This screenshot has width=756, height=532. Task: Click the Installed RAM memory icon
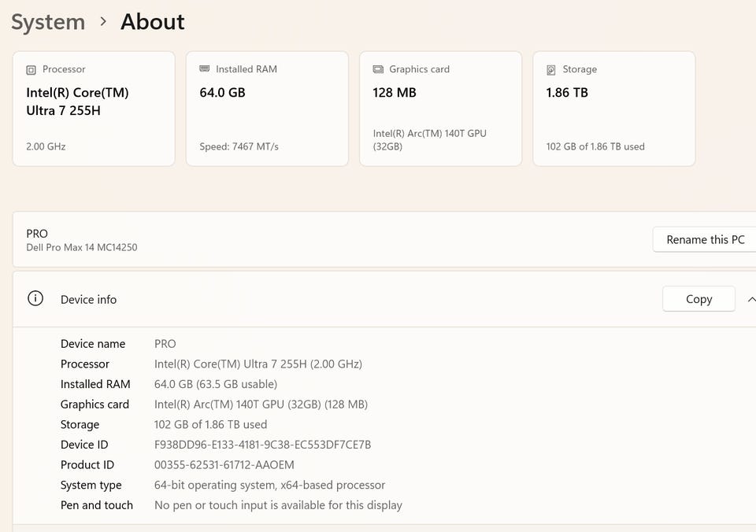[x=205, y=69]
